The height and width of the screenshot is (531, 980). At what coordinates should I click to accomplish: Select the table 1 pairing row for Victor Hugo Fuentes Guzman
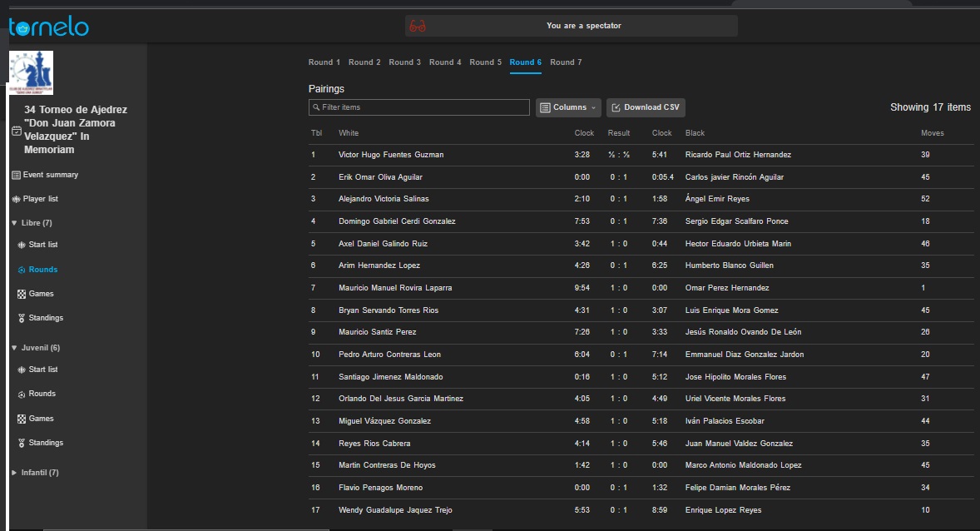click(x=391, y=155)
